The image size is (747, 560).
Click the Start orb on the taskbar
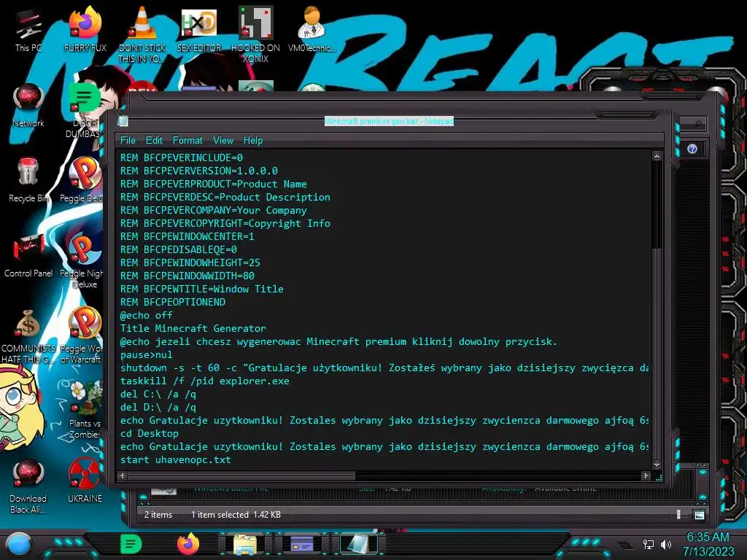19,544
